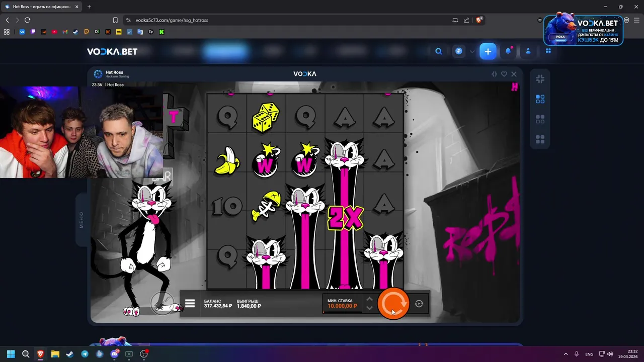Screen dimensions: 644x362
Task: Open the Twitch bookmark
Action: (x=33, y=32)
